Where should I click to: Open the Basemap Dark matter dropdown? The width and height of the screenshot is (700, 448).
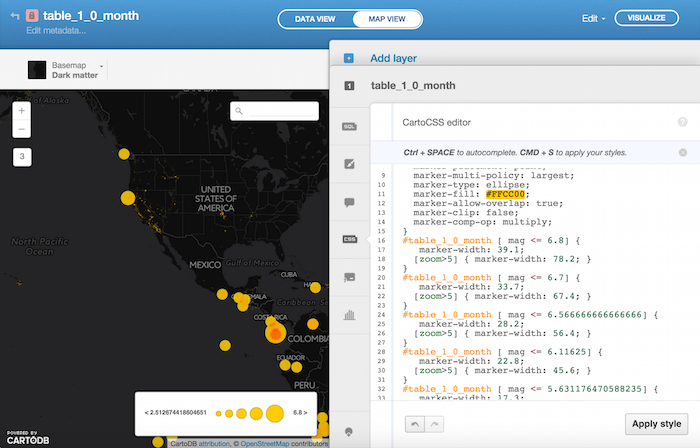pyautogui.click(x=67, y=70)
